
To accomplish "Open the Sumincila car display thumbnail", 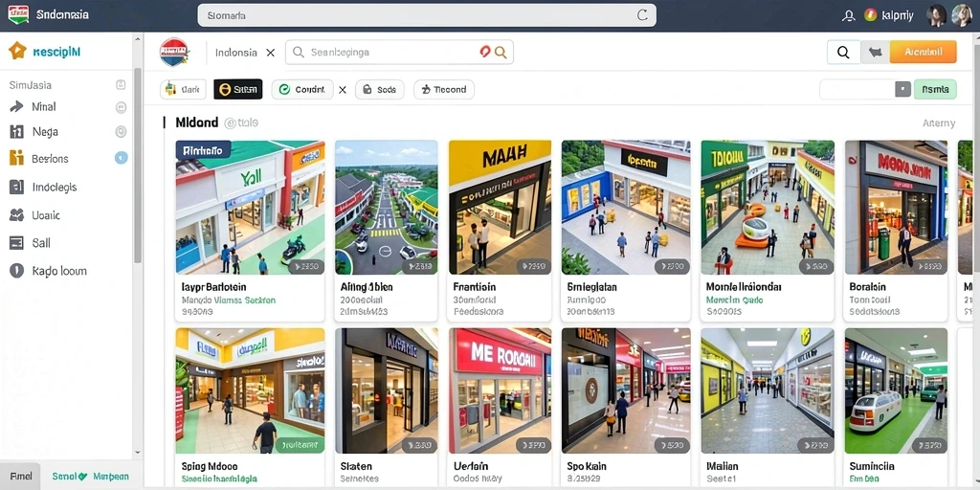I will tap(896, 390).
